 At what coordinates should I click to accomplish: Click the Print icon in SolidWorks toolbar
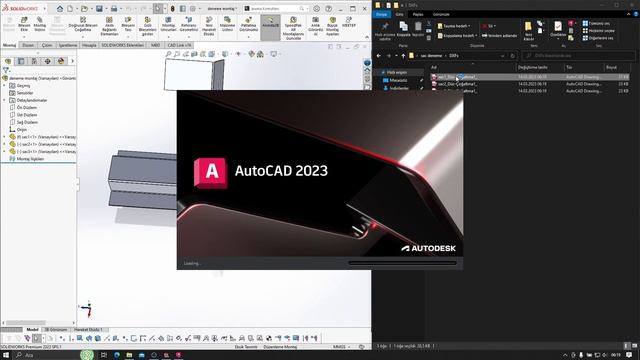tap(114, 9)
